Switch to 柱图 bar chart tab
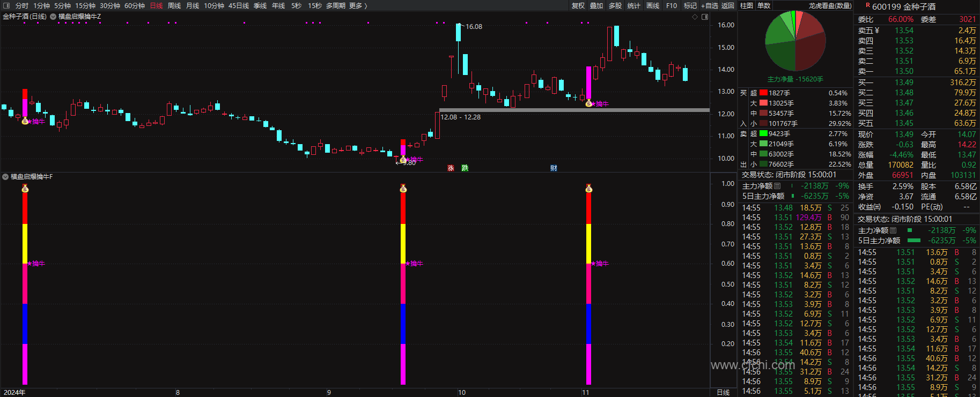 [x=747, y=5]
